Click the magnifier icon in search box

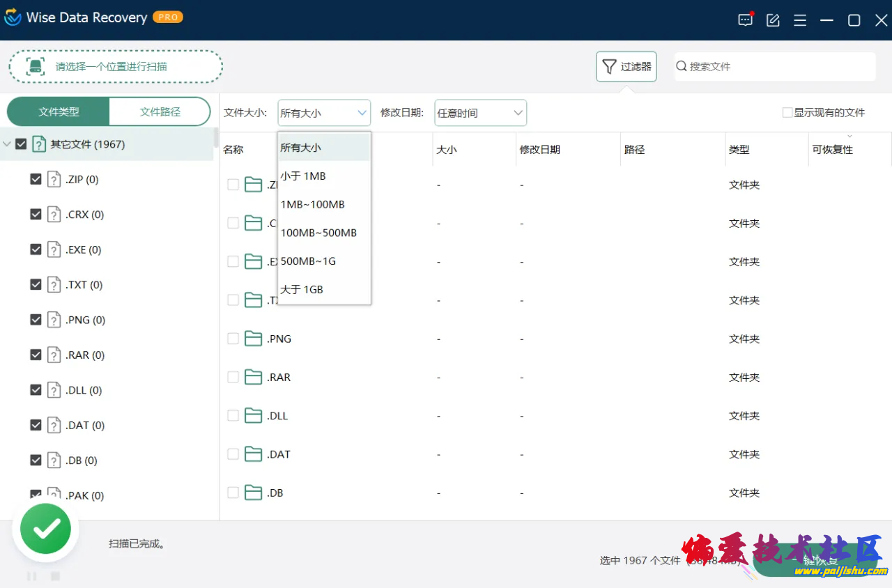tap(682, 66)
